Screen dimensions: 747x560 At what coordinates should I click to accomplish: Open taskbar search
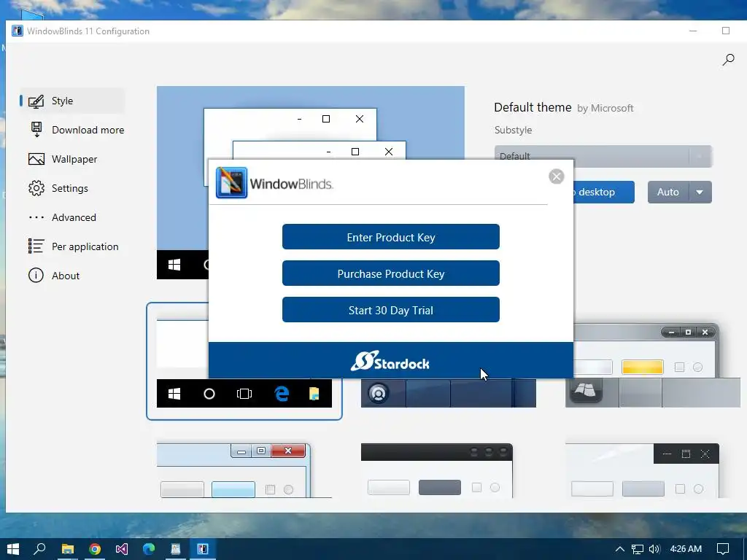click(40, 549)
